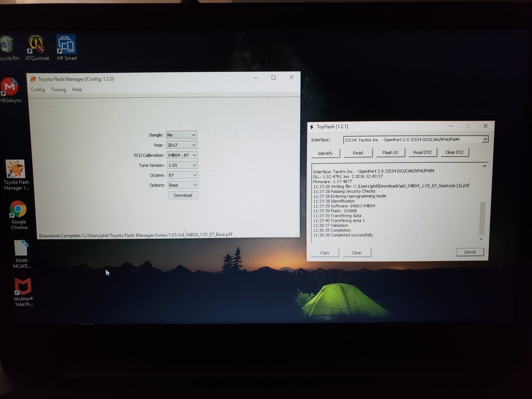This screenshot has width=532, height=399.
Task: Expand the Year dropdown showing 2017
Action: [182, 145]
